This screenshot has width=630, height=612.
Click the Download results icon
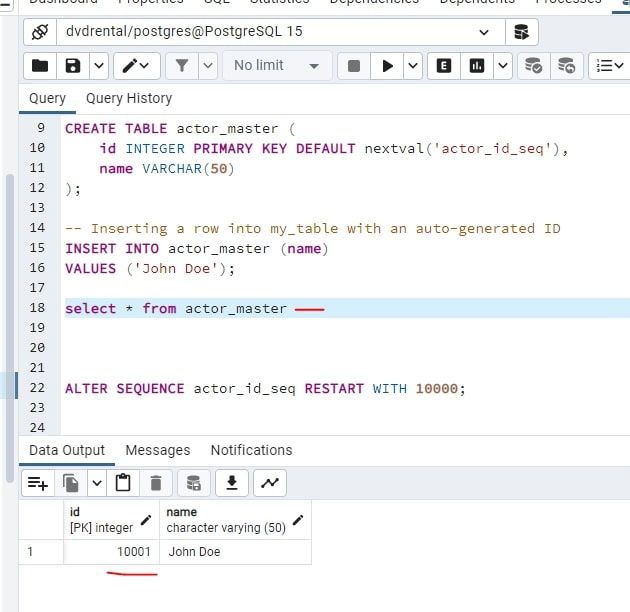232,483
